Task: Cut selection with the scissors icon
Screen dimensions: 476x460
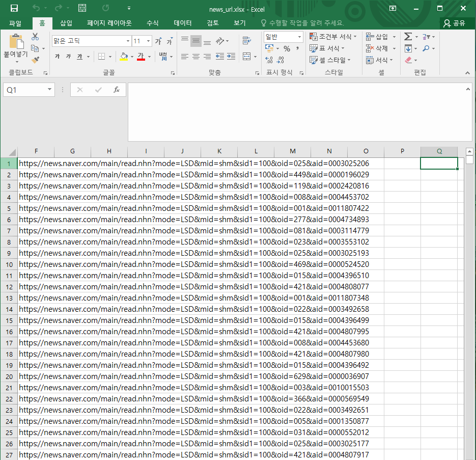Action: (x=35, y=37)
